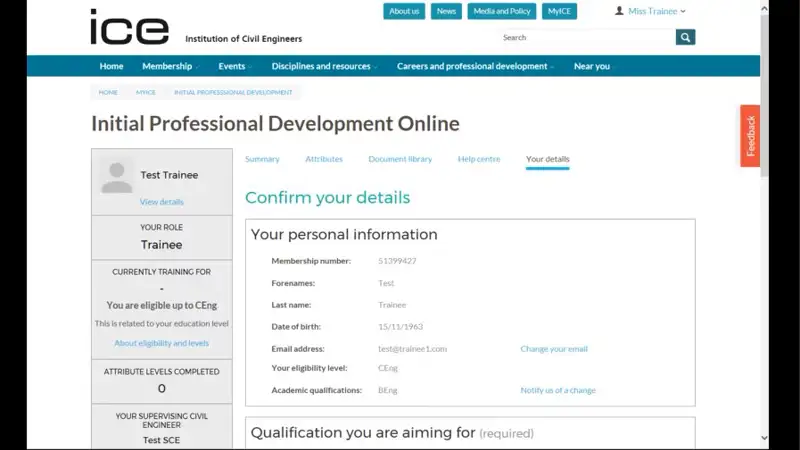800x450 pixels.
Task: Open the Help centre tab
Action: point(479,159)
